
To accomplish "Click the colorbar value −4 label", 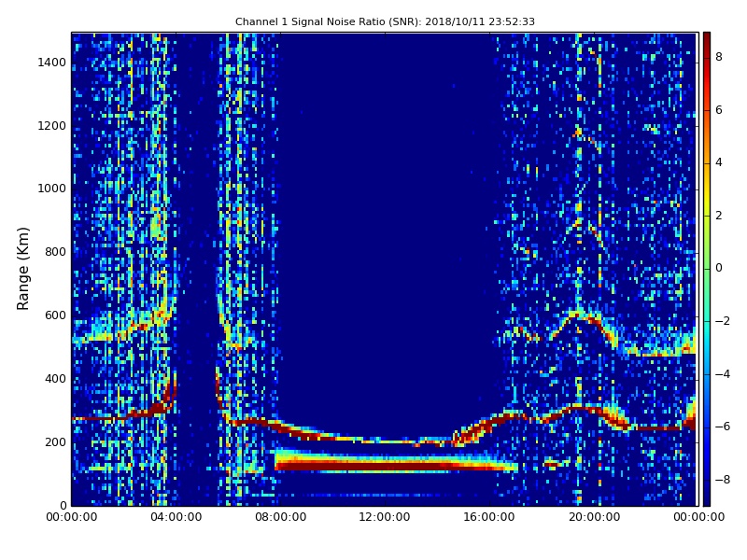I will (723, 374).
